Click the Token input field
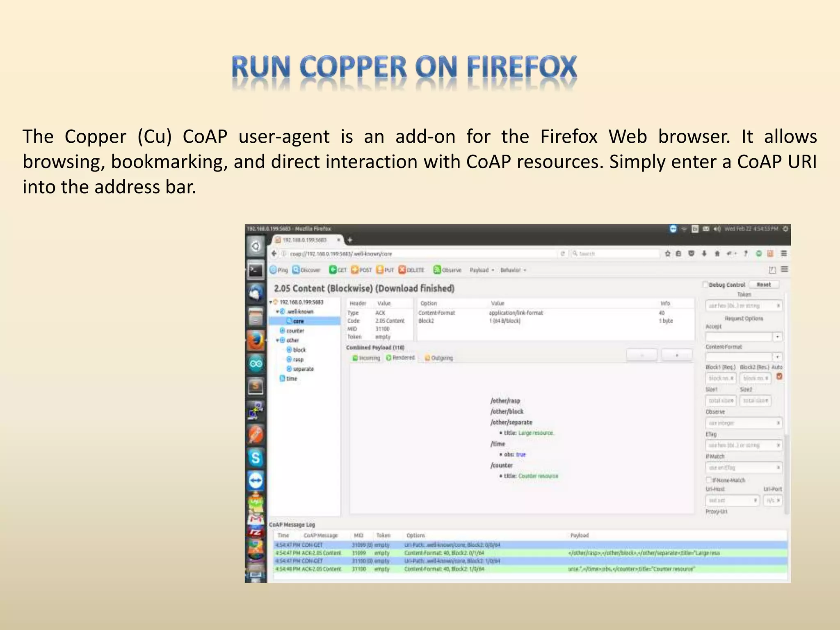 (x=744, y=306)
